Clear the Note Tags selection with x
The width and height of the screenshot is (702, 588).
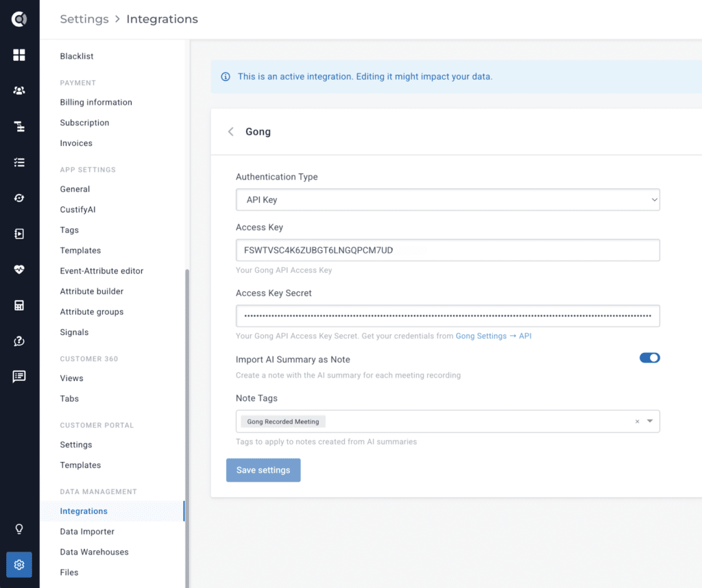coord(637,421)
